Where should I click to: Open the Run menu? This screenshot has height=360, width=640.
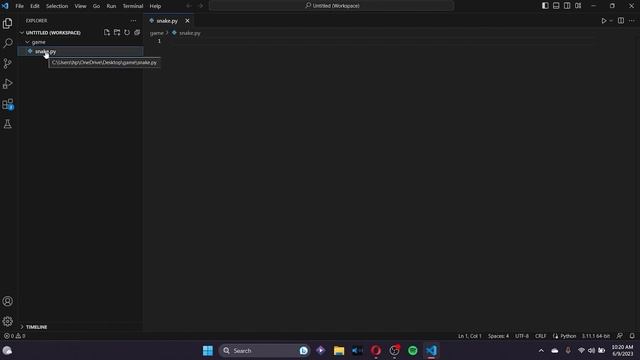(x=111, y=6)
